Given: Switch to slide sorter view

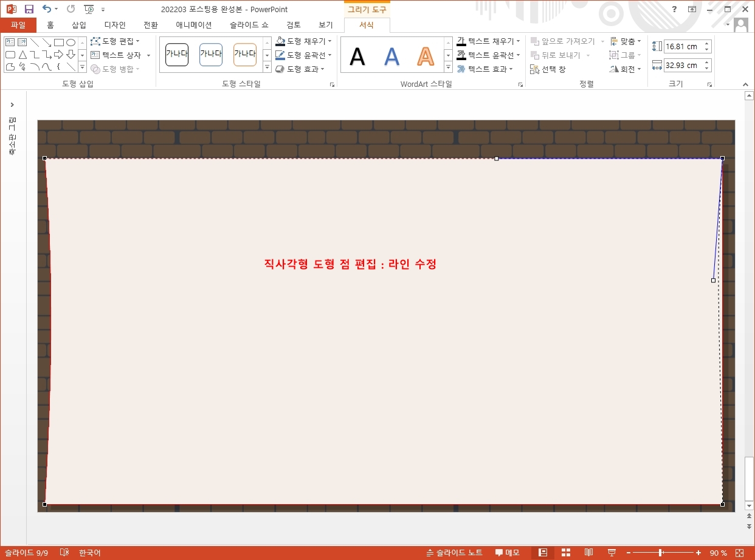Looking at the screenshot, I should point(566,553).
